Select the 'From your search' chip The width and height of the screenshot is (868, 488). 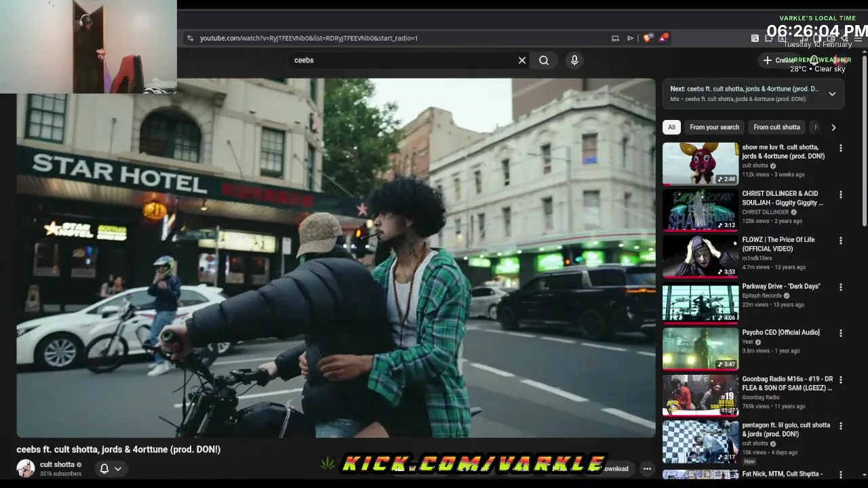pos(714,127)
